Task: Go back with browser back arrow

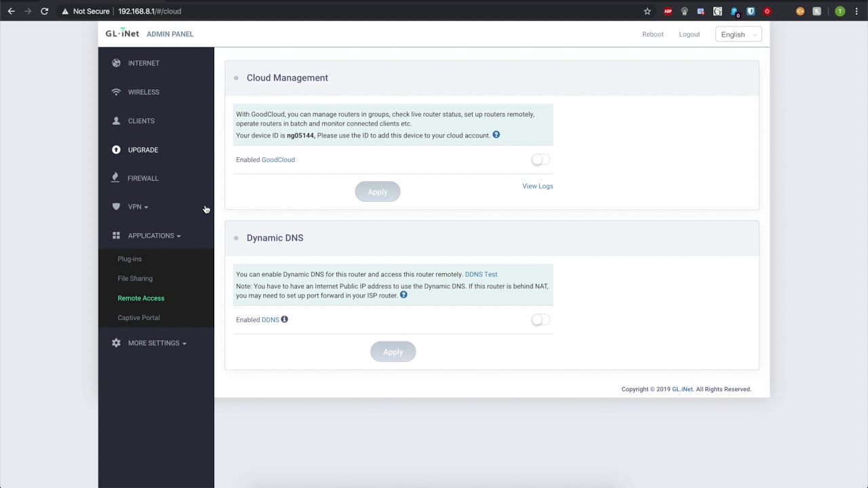Action: coord(12,11)
